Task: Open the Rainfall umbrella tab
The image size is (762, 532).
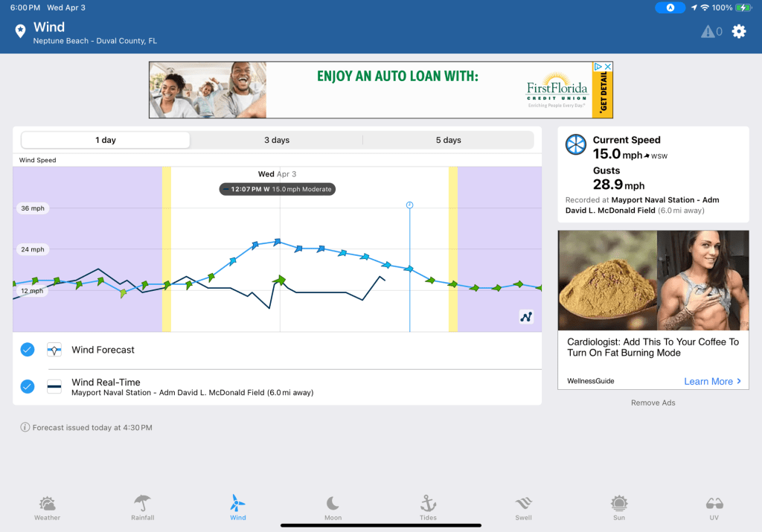Action: tap(142, 507)
